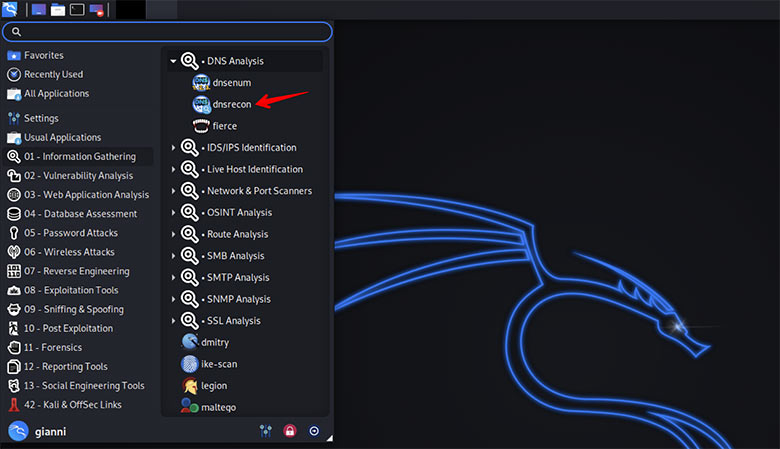Image resolution: width=780 pixels, height=449 pixels.
Task: Launch the maltego tool icon
Action: [190, 407]
